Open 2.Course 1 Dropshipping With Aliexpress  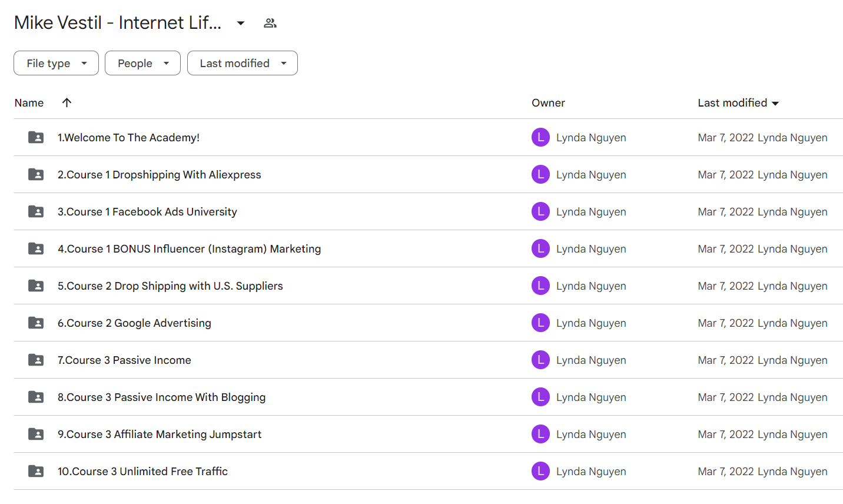pos(159,174)
